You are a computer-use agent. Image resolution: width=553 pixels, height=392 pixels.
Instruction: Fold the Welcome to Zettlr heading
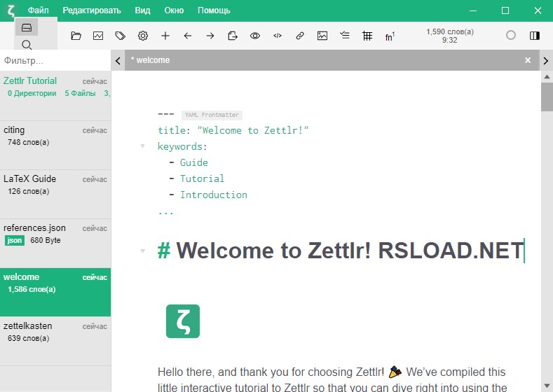pos(142,251)
